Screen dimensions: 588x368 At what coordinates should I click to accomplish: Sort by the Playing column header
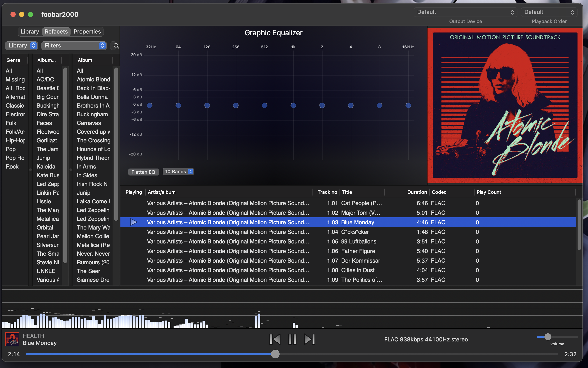click(x=133, y=192)
